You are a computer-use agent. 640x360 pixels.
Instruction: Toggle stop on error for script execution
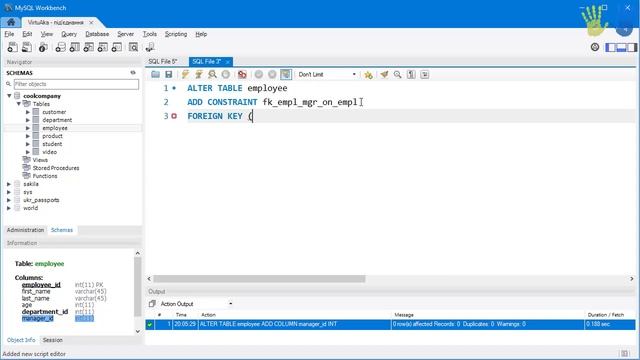point(242,74)
